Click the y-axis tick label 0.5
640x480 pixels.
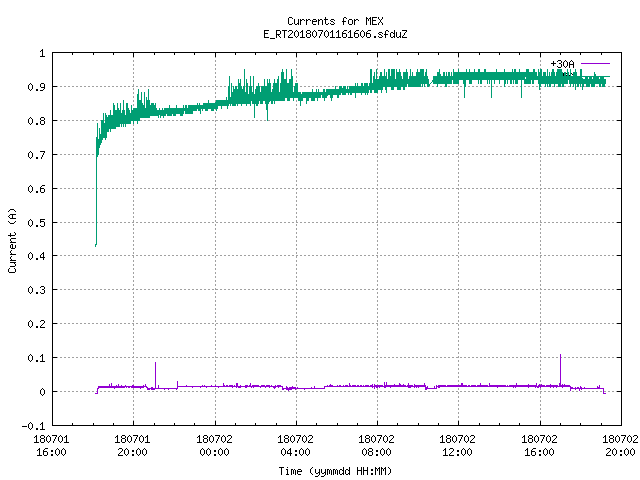point(36,223)
